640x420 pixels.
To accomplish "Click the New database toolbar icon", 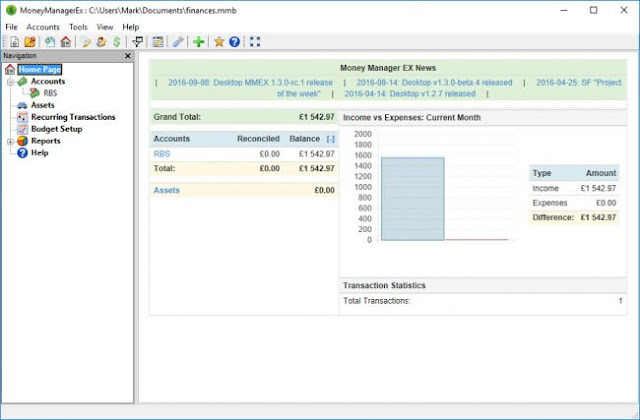I will click(x=15, y=42).
